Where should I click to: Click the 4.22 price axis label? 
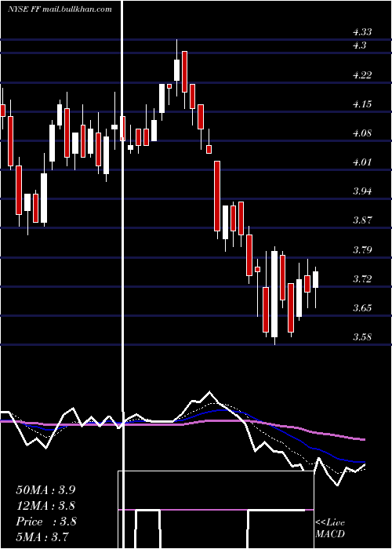362,75
